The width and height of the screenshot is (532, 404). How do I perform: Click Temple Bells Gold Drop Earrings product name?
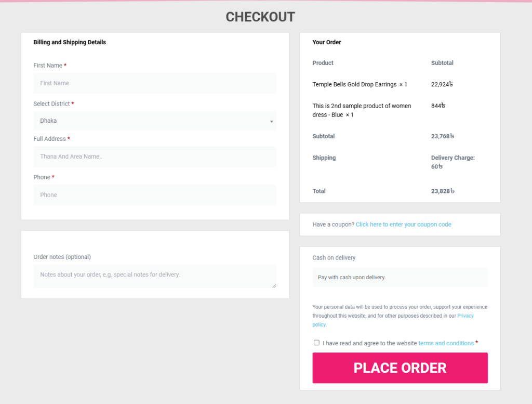pyautogui.click(x=354, y=84)
